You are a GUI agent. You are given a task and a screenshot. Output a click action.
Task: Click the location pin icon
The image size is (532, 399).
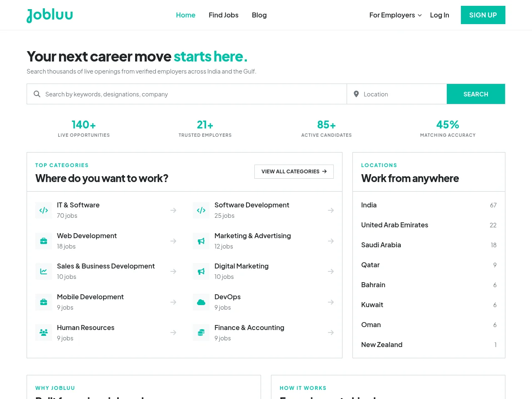pos(356,94)
